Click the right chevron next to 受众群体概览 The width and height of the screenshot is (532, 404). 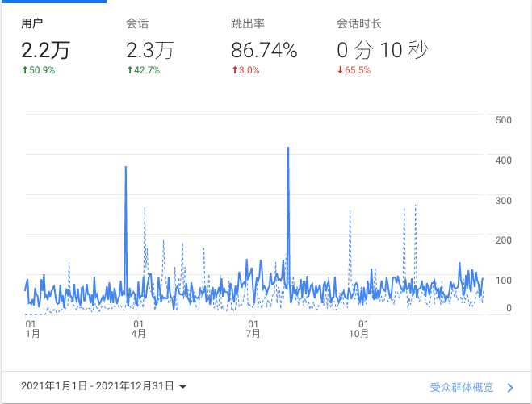coord(509,388)
